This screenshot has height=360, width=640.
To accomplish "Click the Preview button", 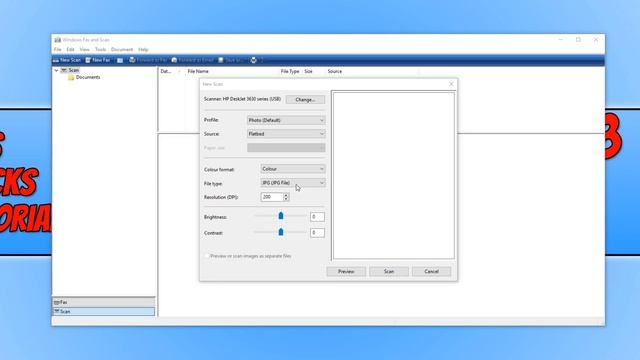I will click(346, 271).
